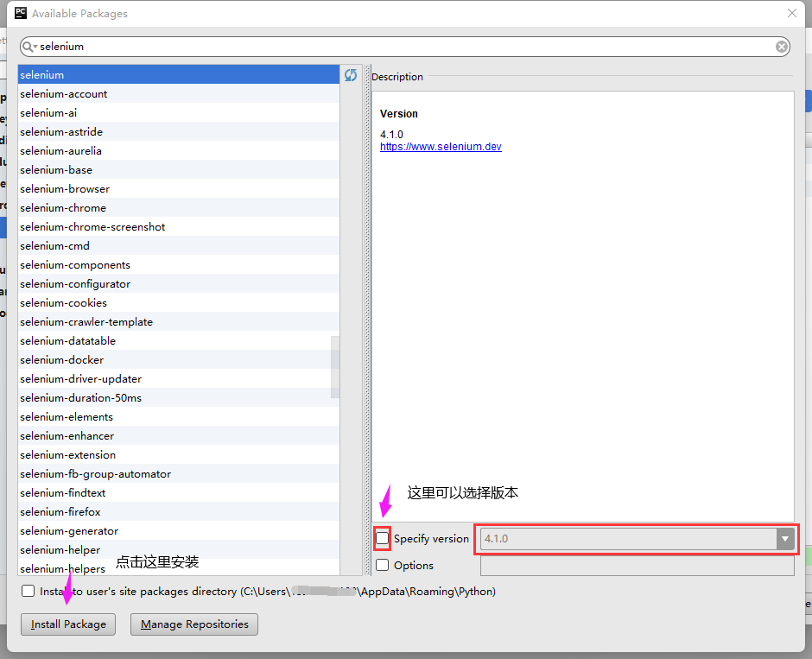Select selenium-helpers package
Viewport: 812px width, 659px height.
tap(179, 567)
